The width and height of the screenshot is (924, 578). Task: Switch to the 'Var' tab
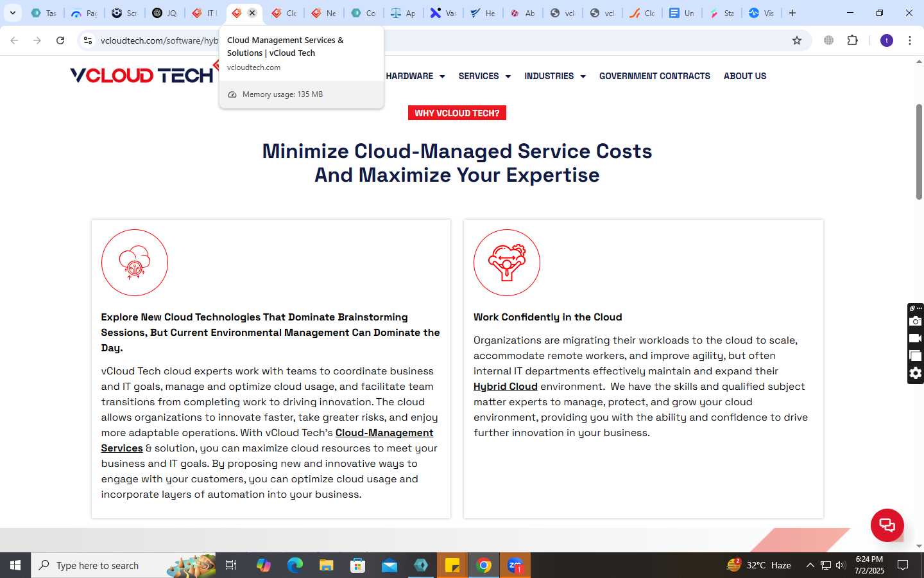point(443,13)
